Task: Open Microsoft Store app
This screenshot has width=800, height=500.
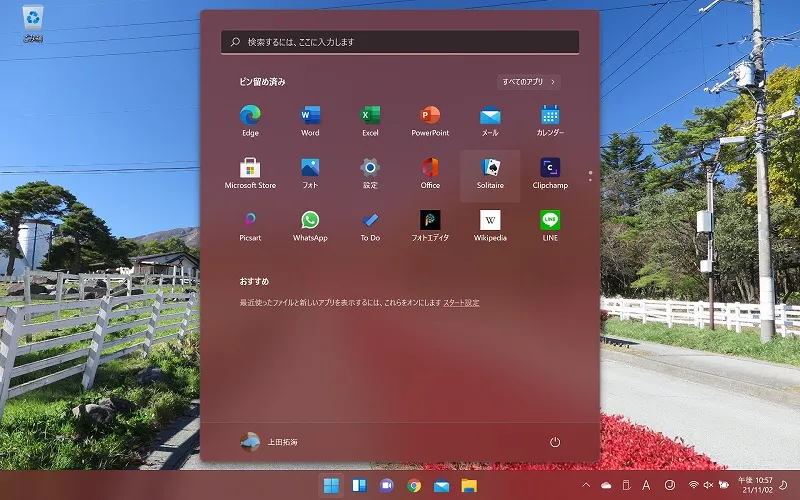Action: coord(250,173)
